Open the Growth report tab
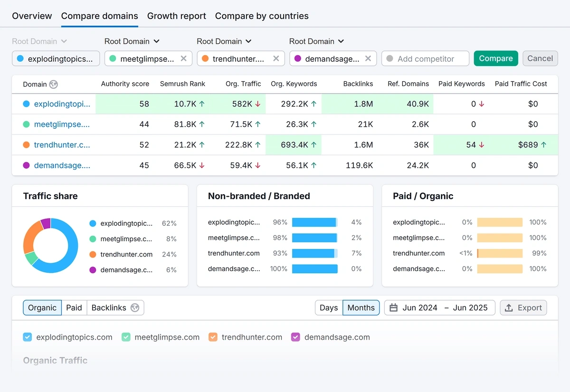This screenshot has width=570, height=392. point(177,16)
